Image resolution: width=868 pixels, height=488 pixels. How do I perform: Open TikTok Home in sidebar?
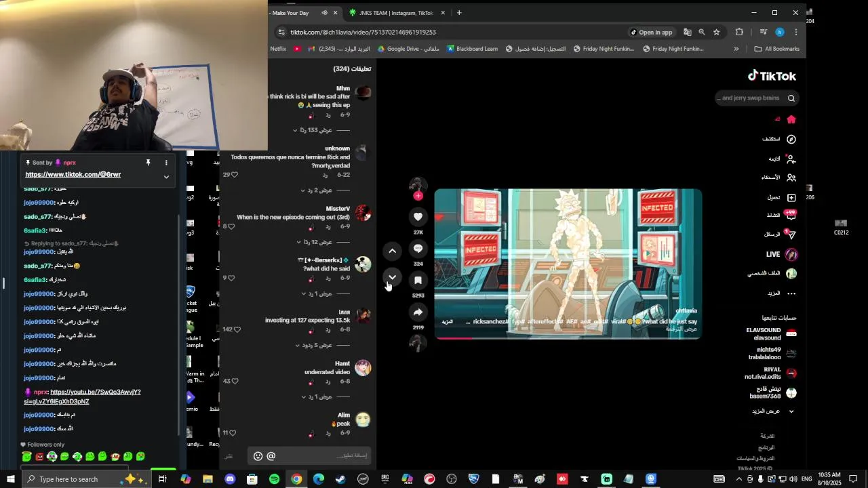coord(791,119)
